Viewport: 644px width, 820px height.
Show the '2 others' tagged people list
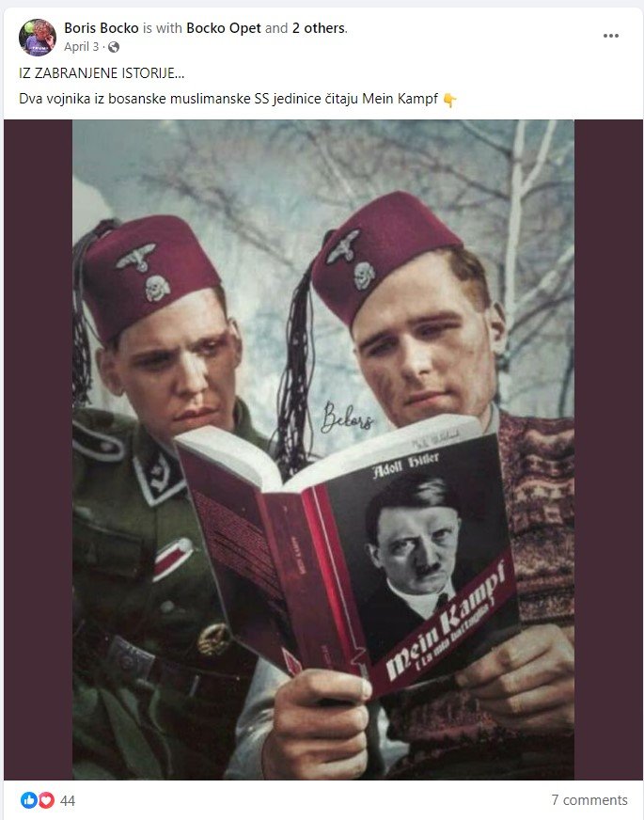[319, 28]
